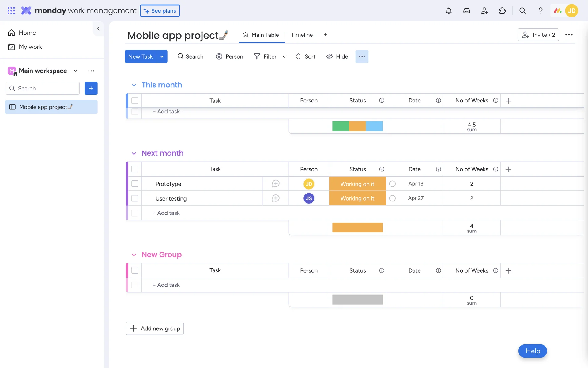The width and height of the screenshot is (588, 368).
Task: Open the New Task dropdown arrow
Action: pyautogui.click(x=162, y=56)
